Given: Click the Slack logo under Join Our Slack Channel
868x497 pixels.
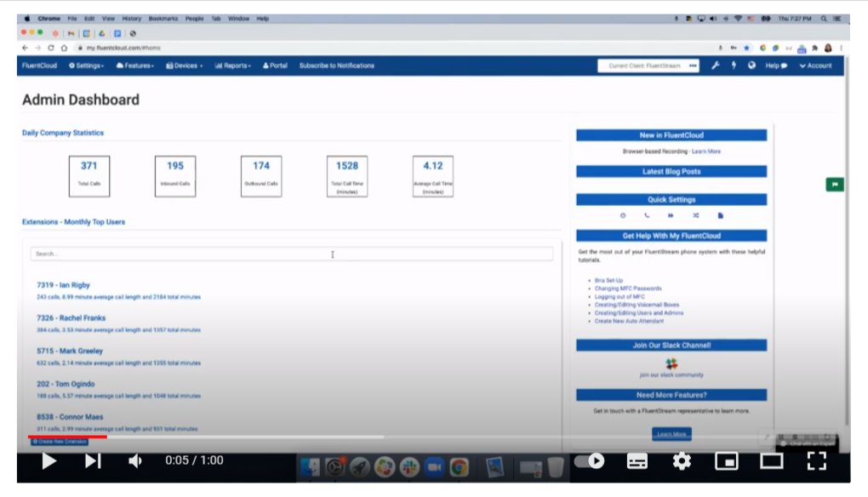Looking at the screenshot, I should [x=672, y=362].
